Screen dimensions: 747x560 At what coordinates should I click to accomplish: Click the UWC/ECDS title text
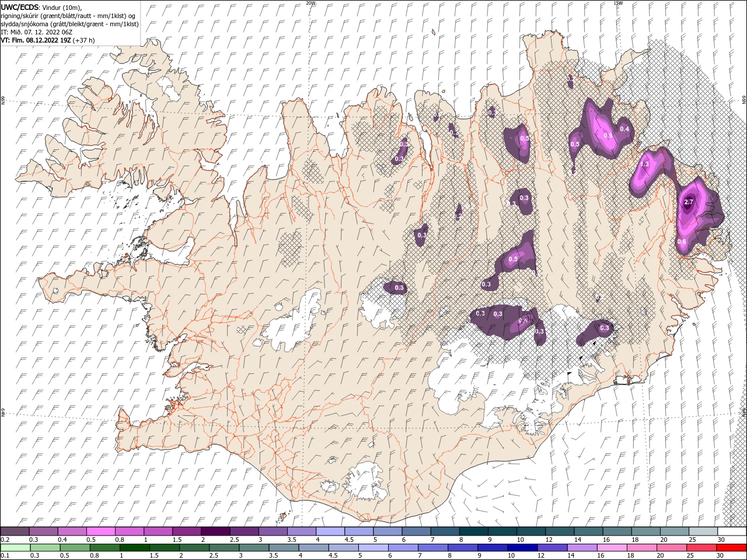20,7
